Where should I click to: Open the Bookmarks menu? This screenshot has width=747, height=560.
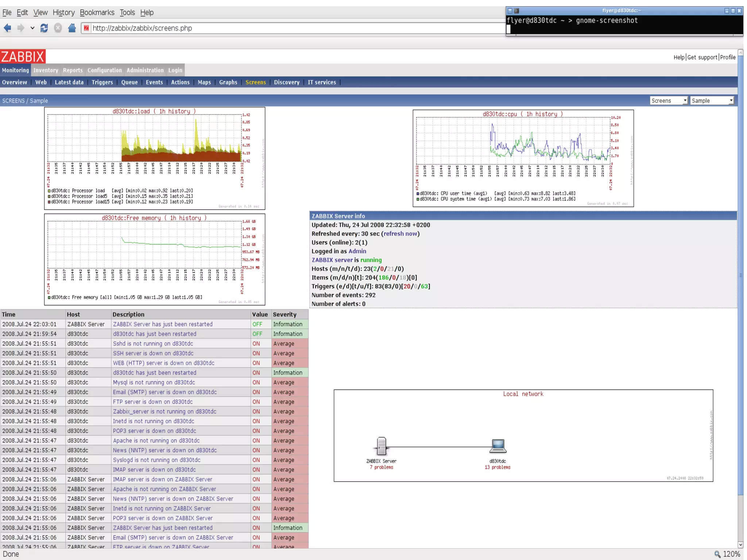97,12
